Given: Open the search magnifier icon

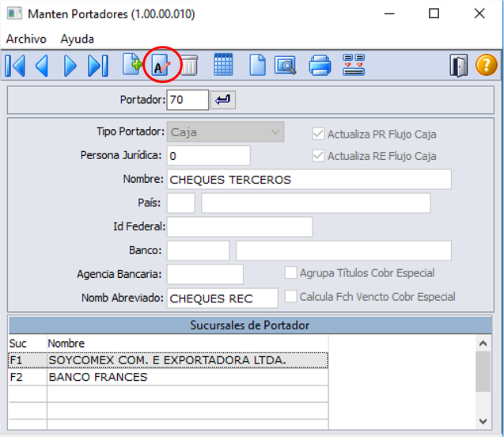Looking at the screenshot, I should coord(285,65).
